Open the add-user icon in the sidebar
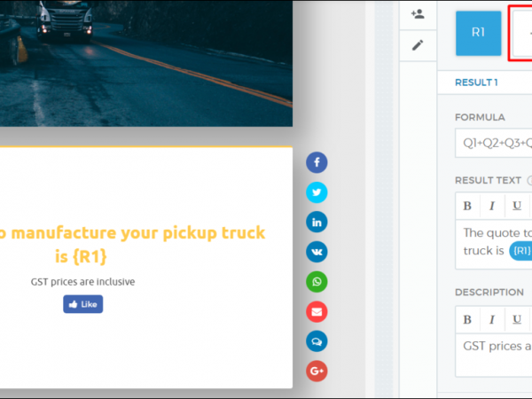This screenshot has height=399, width=532. pyautogui.click(x=418, y=14)
